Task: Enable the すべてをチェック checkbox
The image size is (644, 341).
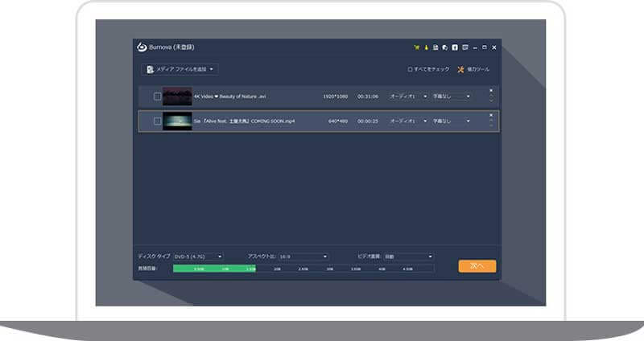Action: tap(410, 69)
